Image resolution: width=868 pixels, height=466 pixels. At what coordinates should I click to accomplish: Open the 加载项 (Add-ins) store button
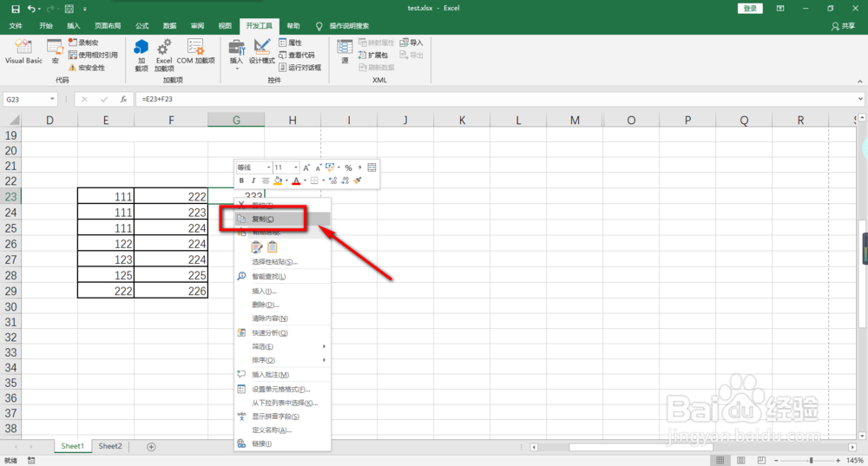pyautogui.click(x=141, y=56)
